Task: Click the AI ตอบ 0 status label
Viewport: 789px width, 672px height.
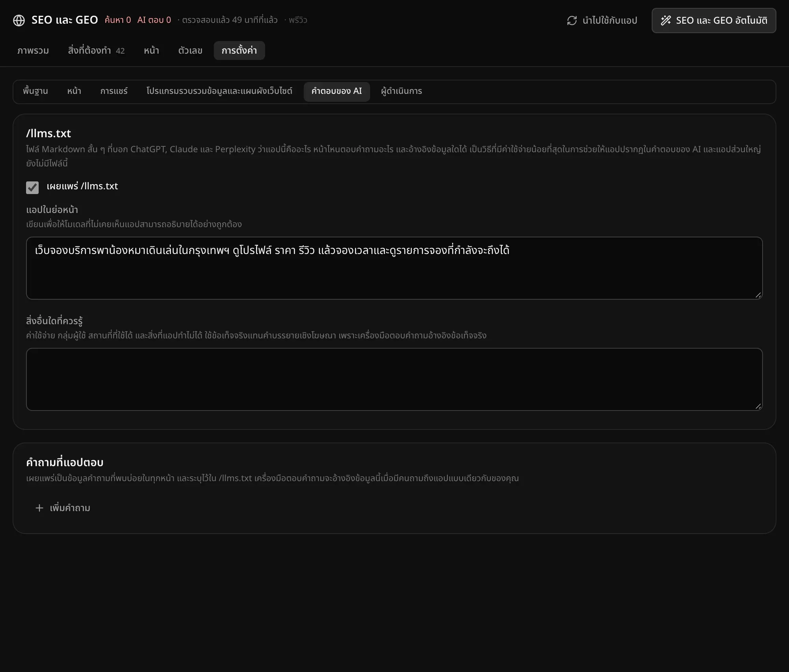Action: [154, 20]
